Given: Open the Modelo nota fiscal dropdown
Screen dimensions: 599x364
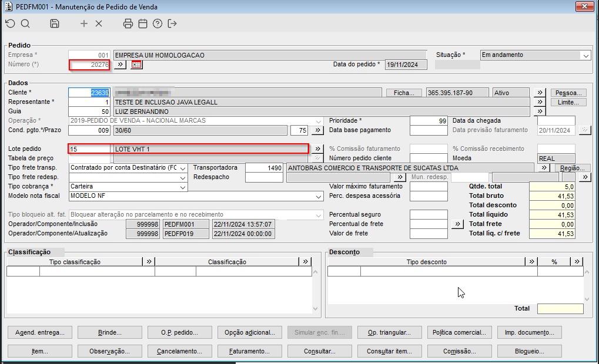Looking at the screenshot, I should pos(319,197).
